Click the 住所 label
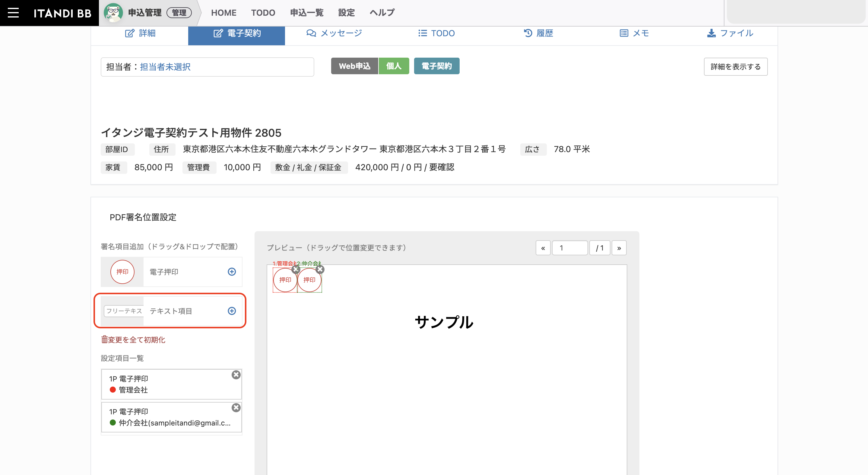Image resolution: width=868 pixels, height=475 pixels. coord(161,149)
